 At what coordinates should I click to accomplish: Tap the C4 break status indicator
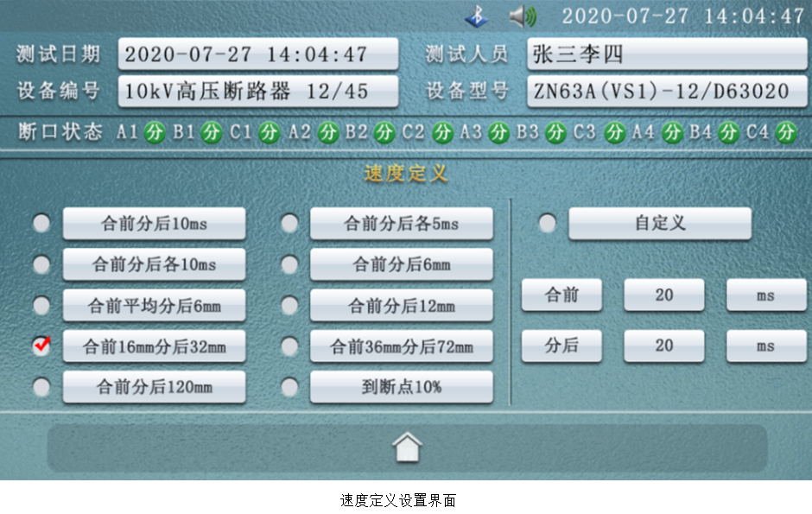point(785,132)
